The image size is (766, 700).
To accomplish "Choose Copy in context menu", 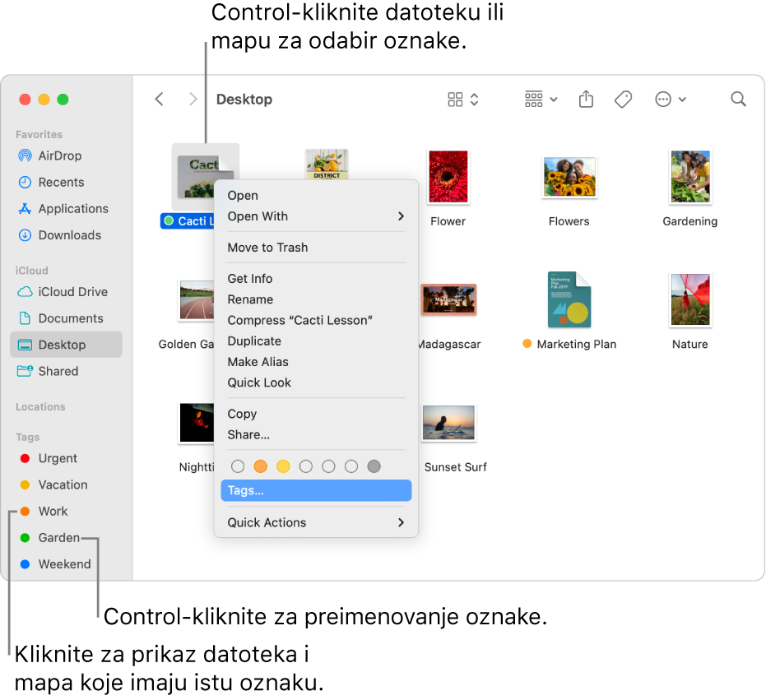I will pos(316,414).
